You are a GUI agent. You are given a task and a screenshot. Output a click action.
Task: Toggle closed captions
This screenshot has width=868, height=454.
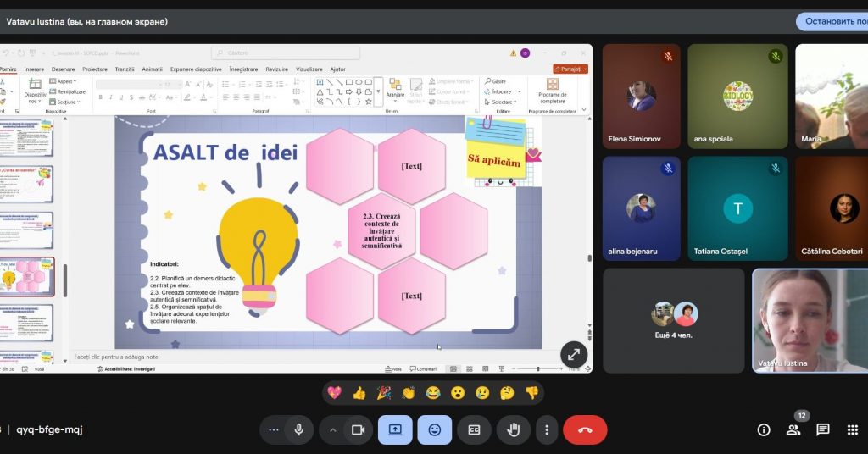click(474, 429)
